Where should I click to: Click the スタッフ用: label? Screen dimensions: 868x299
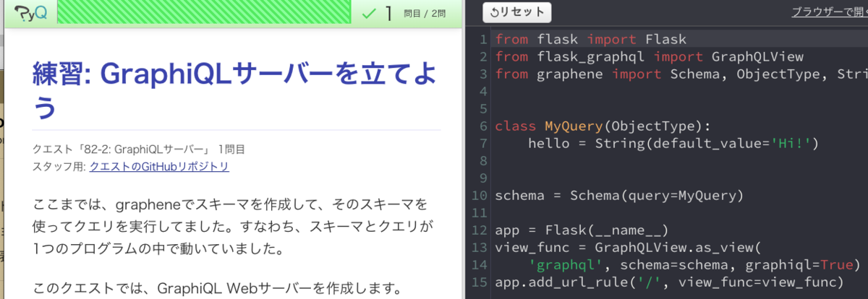(59, 166)
